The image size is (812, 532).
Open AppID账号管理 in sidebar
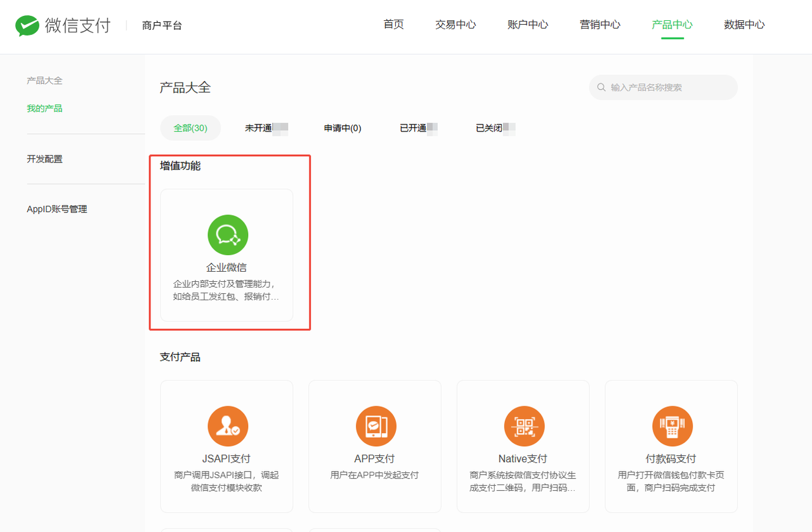click(57, 209)
